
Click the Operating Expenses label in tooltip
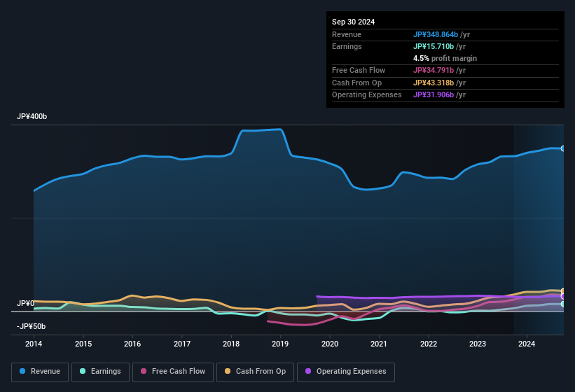[367, 95]
